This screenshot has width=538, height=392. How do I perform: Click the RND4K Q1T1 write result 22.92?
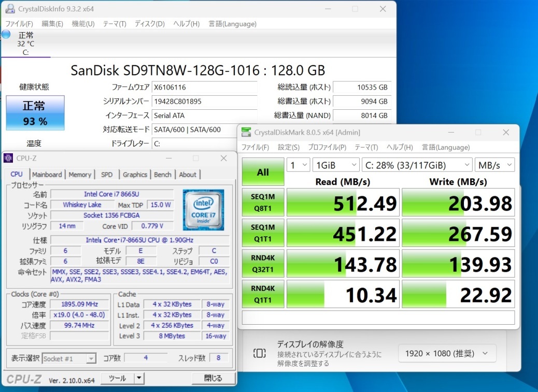tap(458, 294)
